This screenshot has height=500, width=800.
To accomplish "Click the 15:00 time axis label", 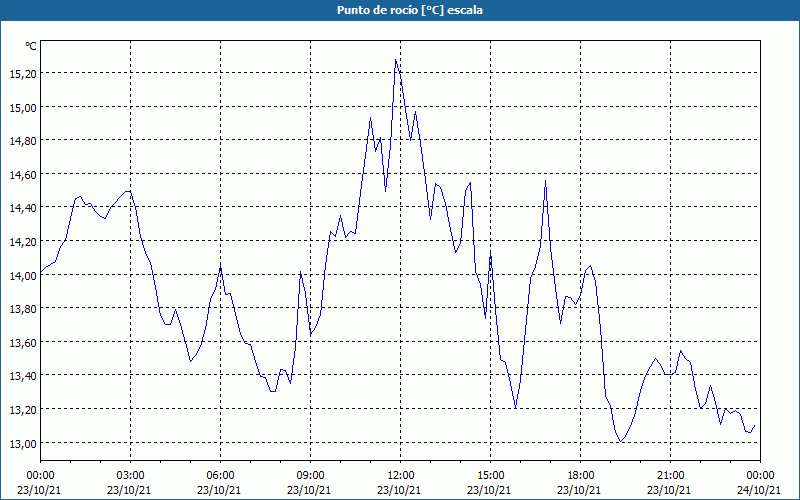I will 490,476.
